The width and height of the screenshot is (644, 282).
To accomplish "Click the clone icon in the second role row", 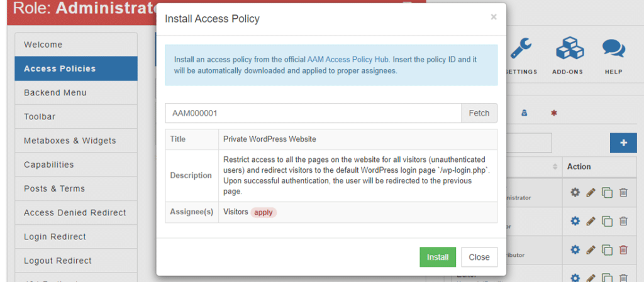I will click(607, 221).
